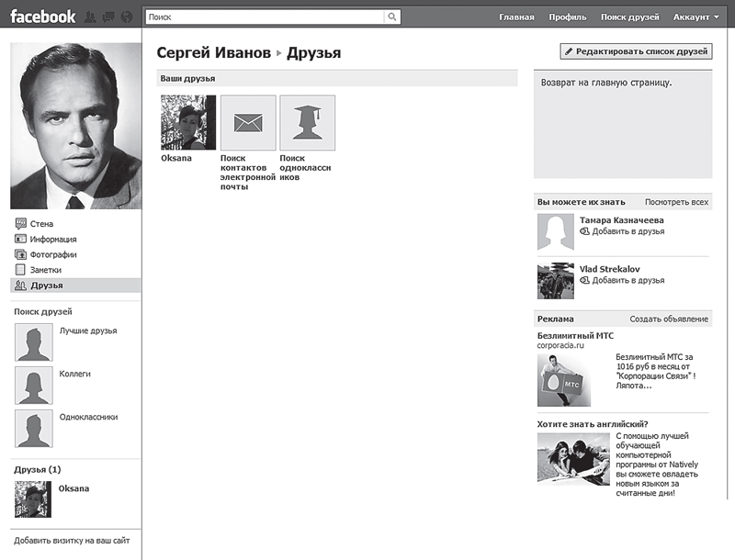Open Тамара Казначеева profile name

coord(622,219)
